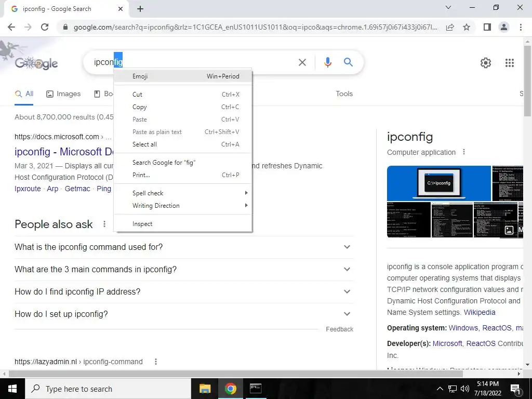The height and width of the screenshot is (399, 532).
Task: Select Copy in the context menu
Action: (x=183, y=107)
